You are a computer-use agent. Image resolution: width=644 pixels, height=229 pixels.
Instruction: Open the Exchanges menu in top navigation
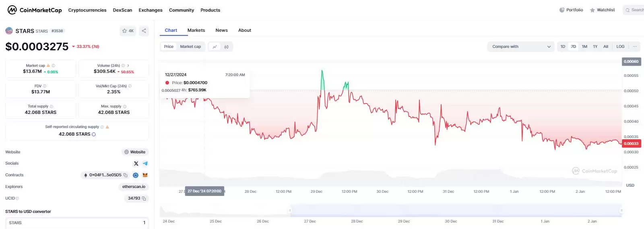pos(151,10)
